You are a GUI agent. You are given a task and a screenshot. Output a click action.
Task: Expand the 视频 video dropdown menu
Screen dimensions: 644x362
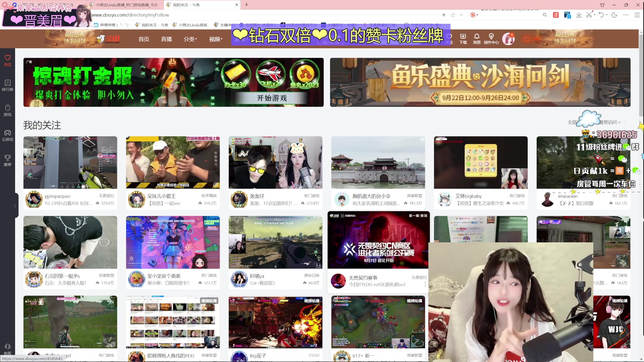pyautogui.click(x=216, y=39)
